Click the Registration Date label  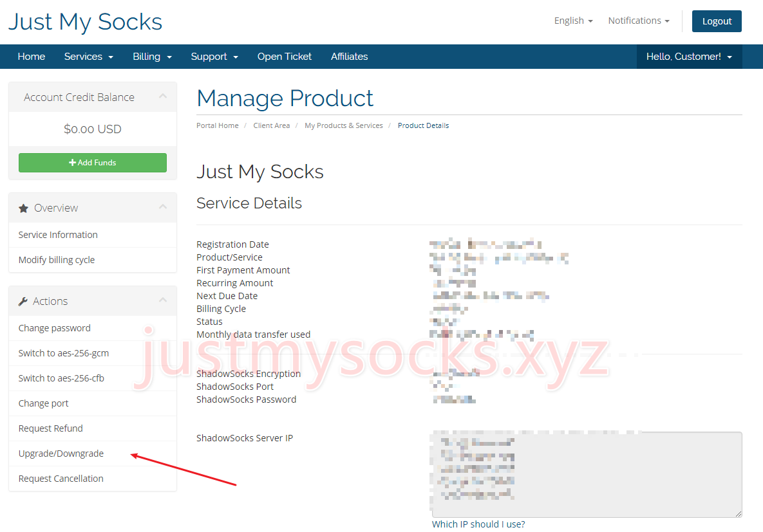coord(232,244)
